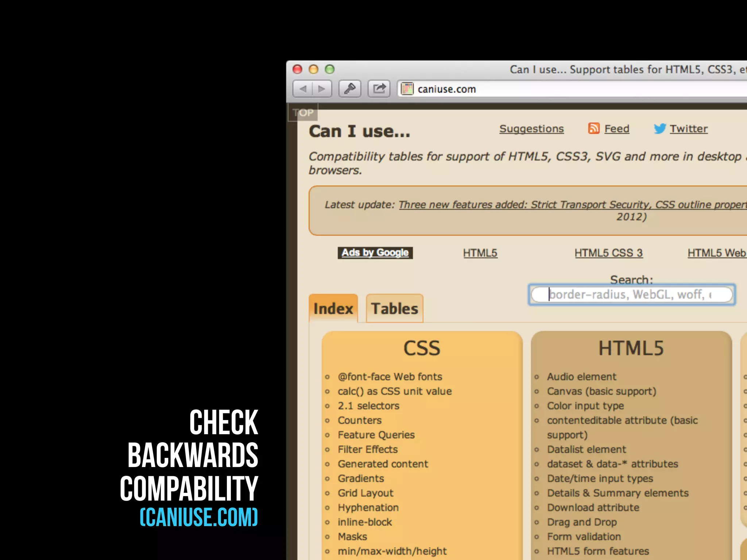Open Datalist element entry
The height and width of the screenshot is (560, 747).
click(587, 450)
